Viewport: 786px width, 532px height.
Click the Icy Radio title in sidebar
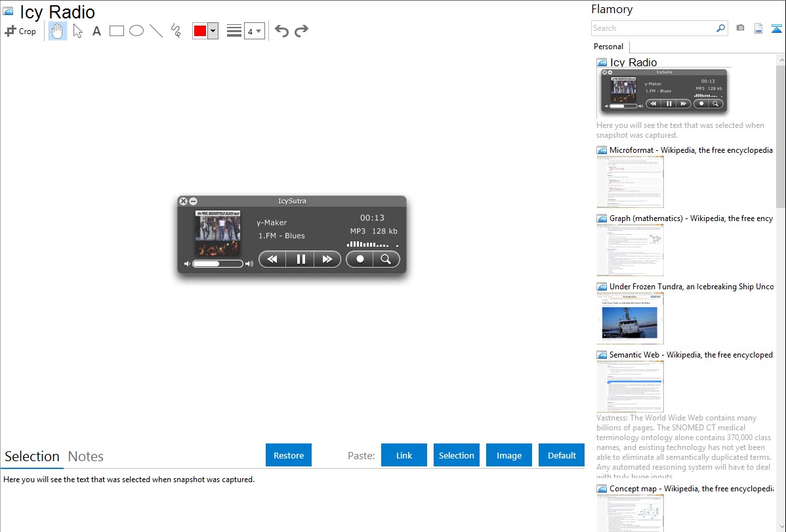coord(633,62)
